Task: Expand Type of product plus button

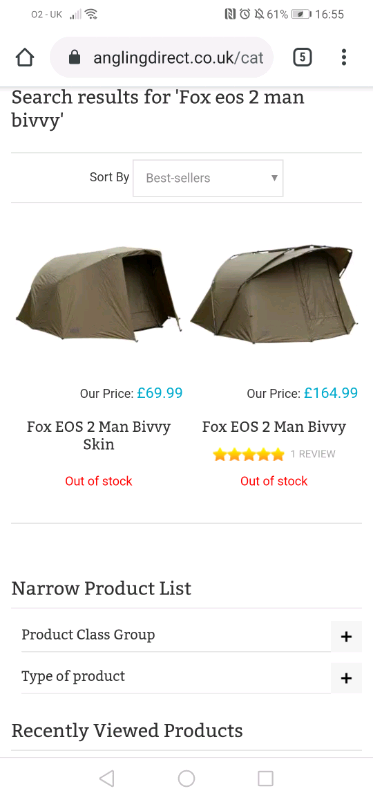Action: click(346, 678)
